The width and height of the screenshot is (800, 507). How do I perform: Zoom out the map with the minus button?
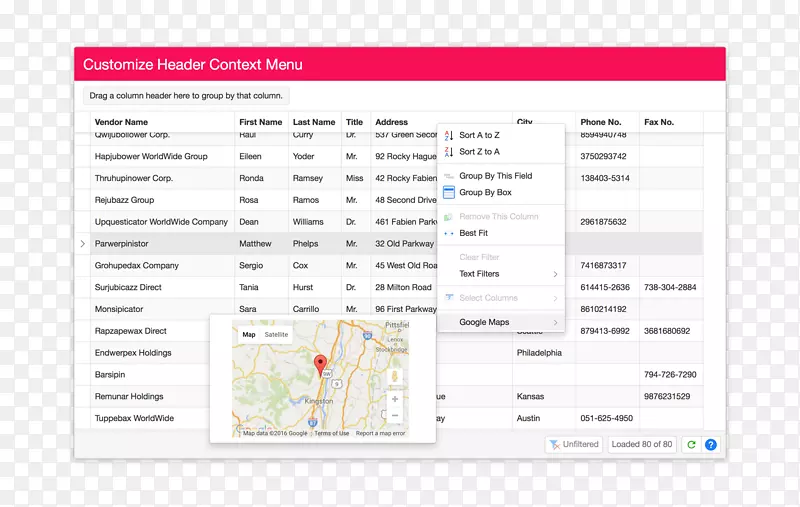[394, 416]
